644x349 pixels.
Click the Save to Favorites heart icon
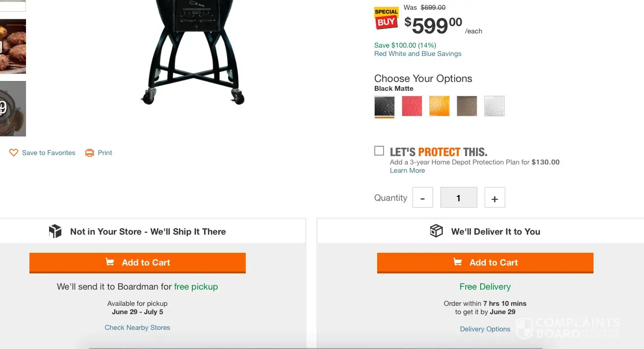coord(14,153)
